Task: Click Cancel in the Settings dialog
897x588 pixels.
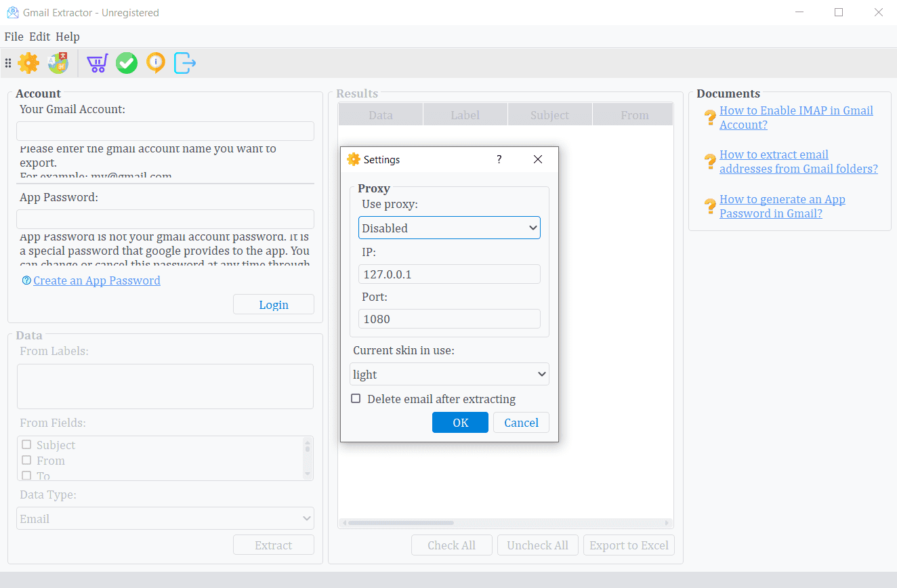Action: coord(521,422)
